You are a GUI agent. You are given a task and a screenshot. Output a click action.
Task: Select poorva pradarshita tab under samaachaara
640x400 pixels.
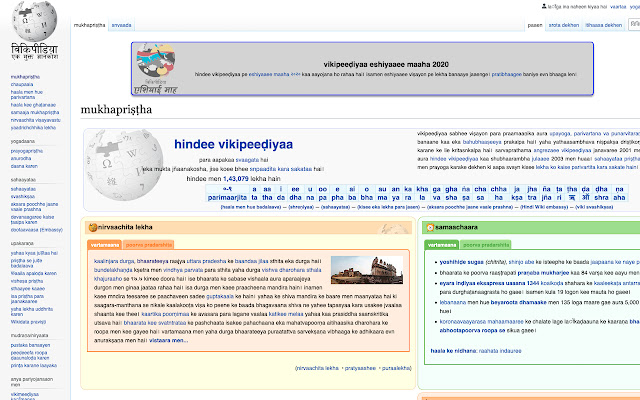tap(486, 245)
